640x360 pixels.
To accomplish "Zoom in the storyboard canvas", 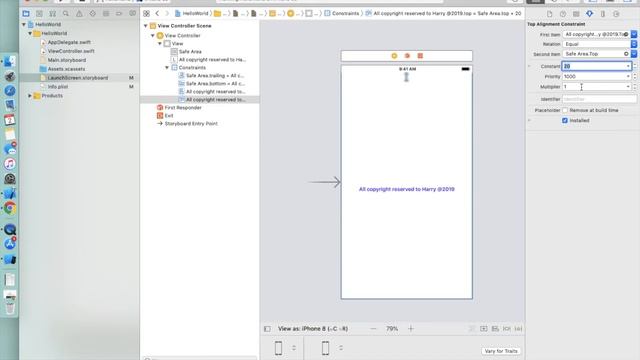I will click(411, 329).
